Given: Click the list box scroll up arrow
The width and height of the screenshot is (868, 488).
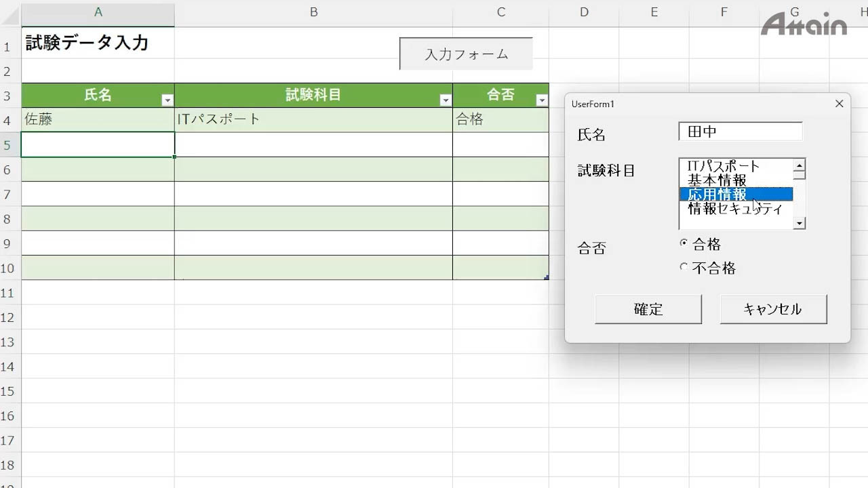Looking at the screenshot, I should coord(800,165).
